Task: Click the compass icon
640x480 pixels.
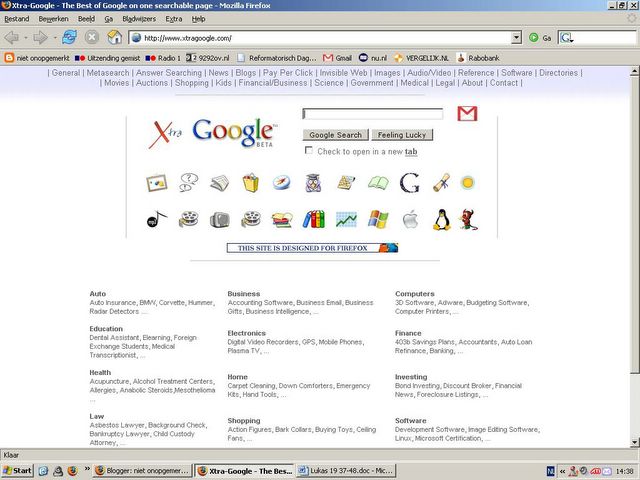Action: (x=282, y=182)
